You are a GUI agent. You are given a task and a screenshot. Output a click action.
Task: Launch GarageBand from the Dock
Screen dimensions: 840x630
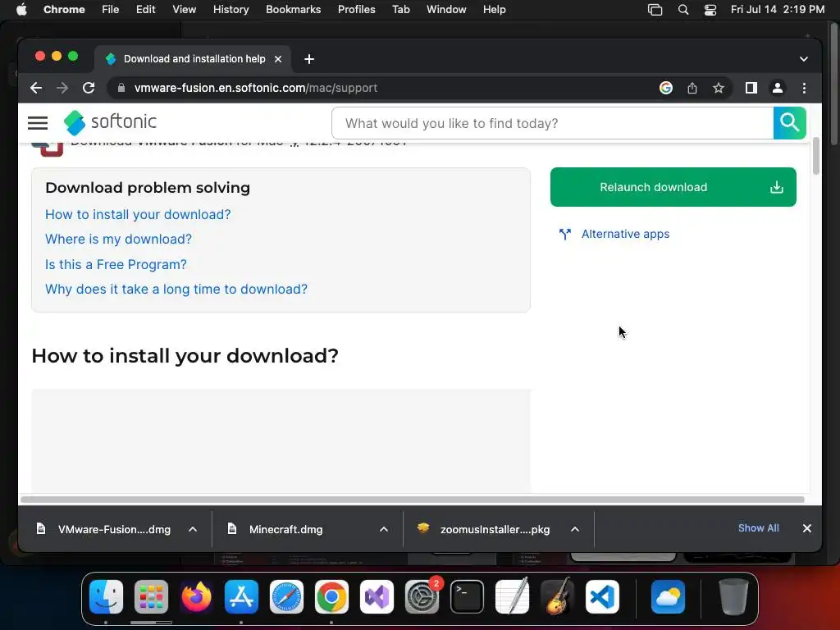(x=557, y=597)
